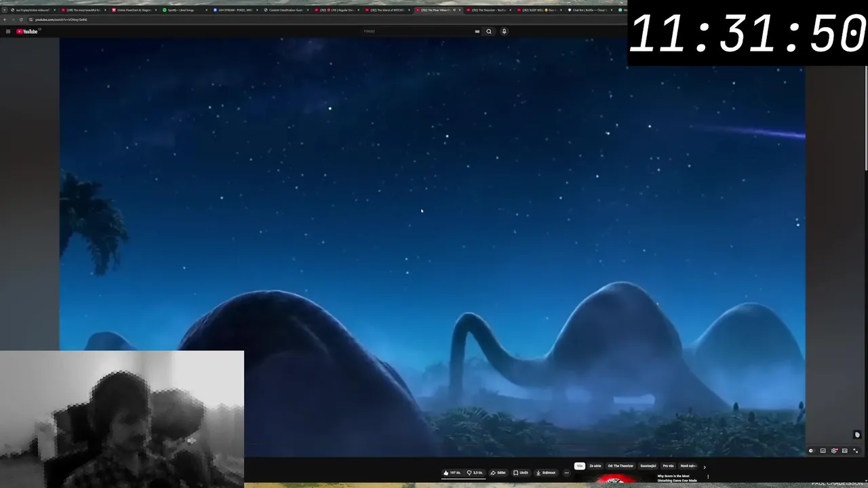Enter fullscreen with the player fullscreen icon

(x=856, y=451)
